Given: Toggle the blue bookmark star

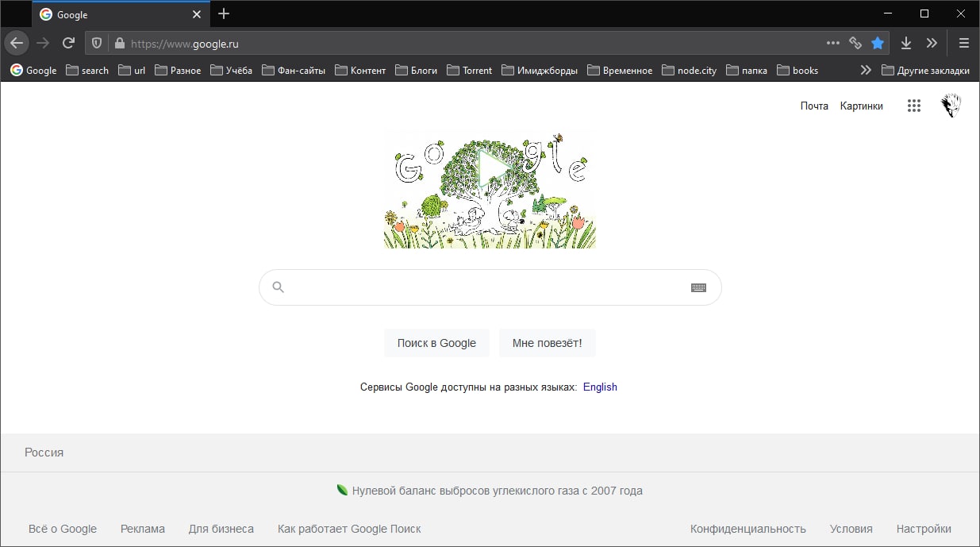Looking at the screenshot, I should (878, 44).
